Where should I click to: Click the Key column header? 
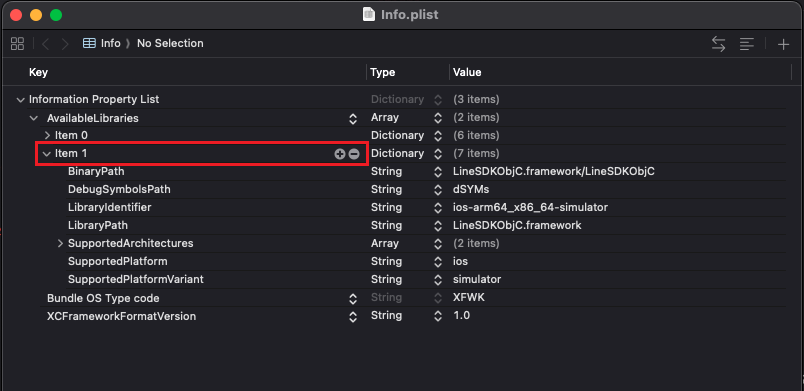38,72
